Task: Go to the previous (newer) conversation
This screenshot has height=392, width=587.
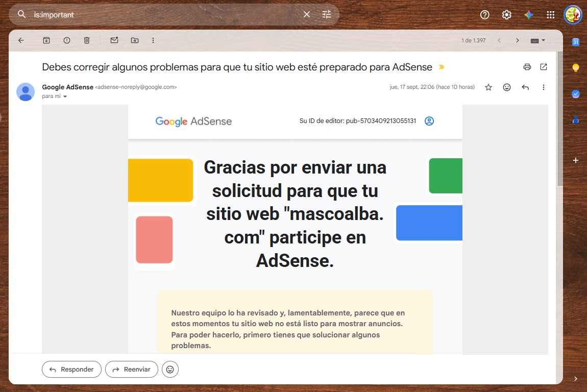Action: pos(499,40)
